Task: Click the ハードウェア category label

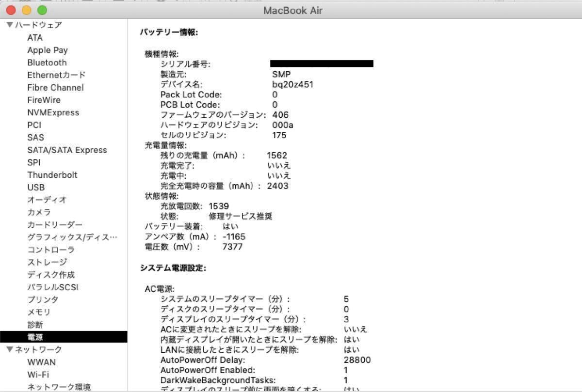Action: pyautogui.click(x=38, y=25)
